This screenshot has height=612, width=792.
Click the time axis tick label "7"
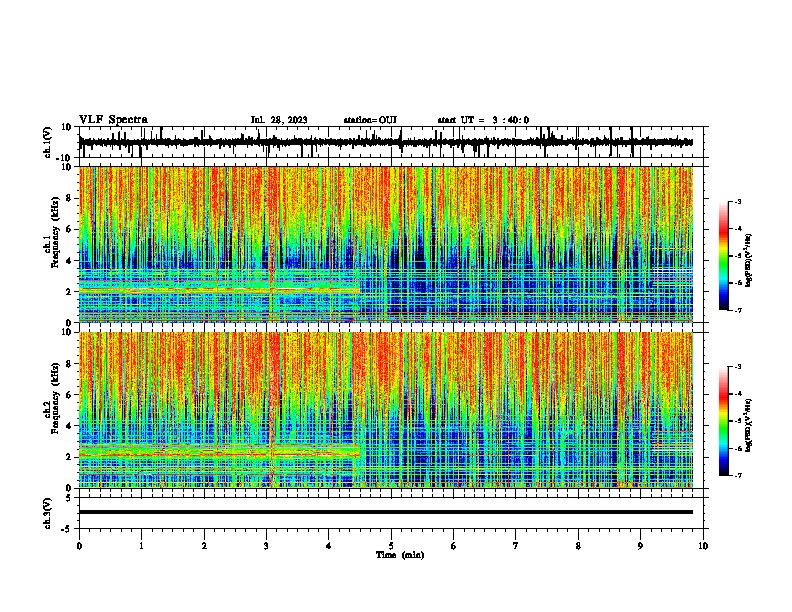click(516, 546)
